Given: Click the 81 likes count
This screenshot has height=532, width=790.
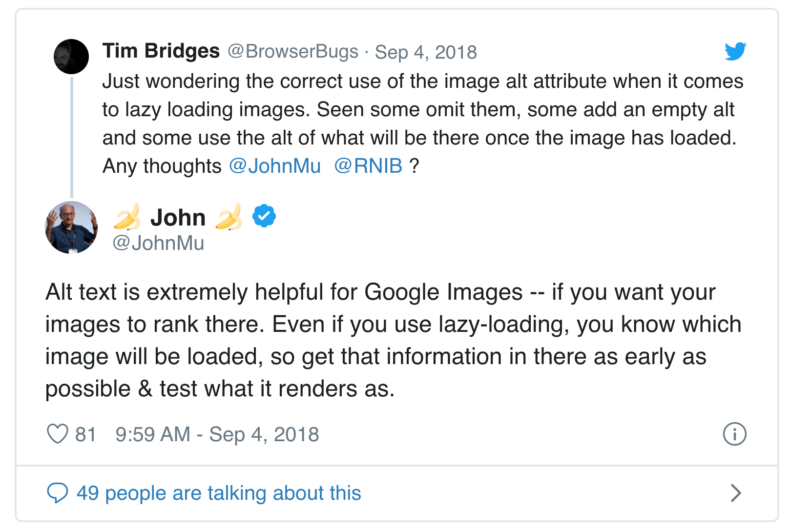Looking at the screenshot, I should click(x=85, y=434).
